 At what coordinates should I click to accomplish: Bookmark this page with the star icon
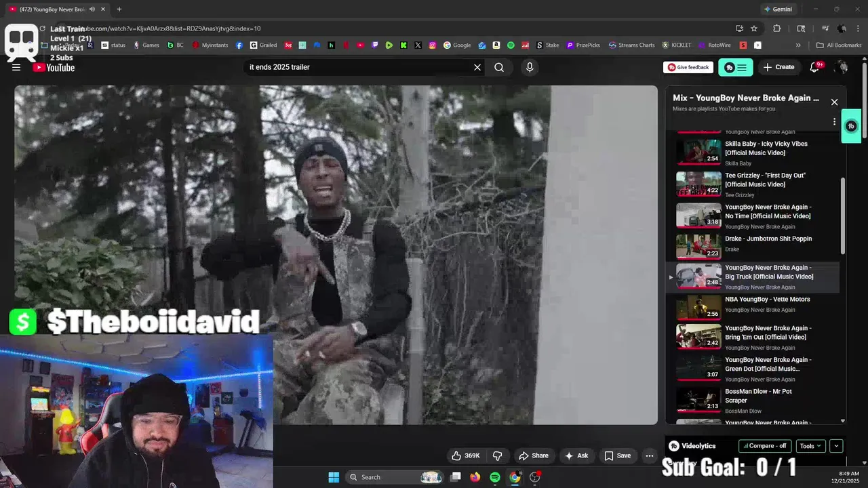(x=754, y=28)
